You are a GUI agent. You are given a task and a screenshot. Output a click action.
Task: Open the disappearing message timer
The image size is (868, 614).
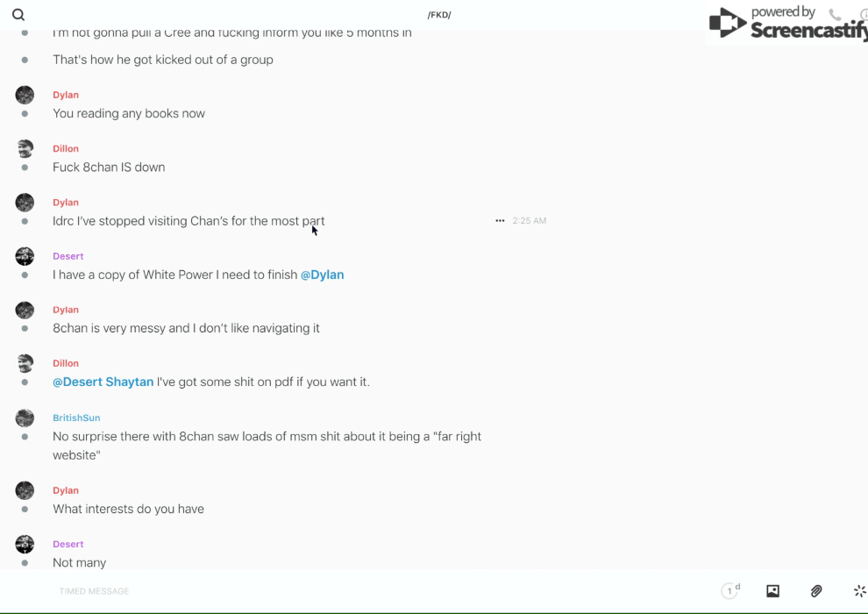(729, 591)
